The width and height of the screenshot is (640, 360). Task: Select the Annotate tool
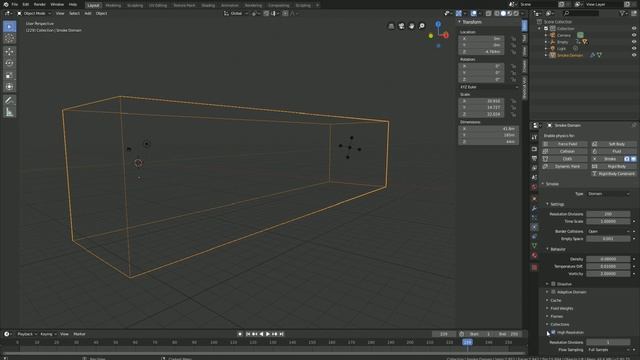pyautogui.click(x=9, y=100)
